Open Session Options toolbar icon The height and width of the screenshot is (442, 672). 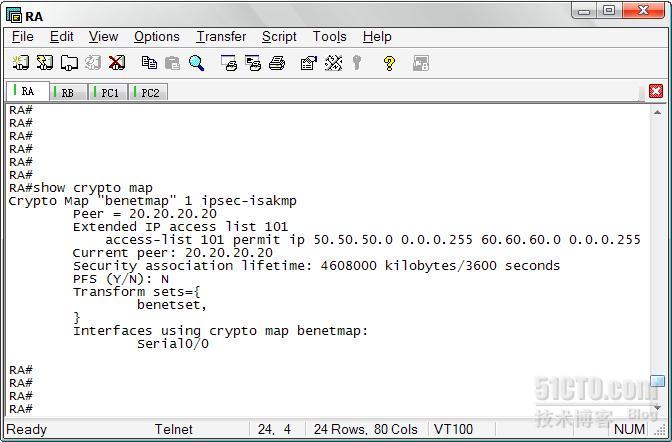(309, 63)
